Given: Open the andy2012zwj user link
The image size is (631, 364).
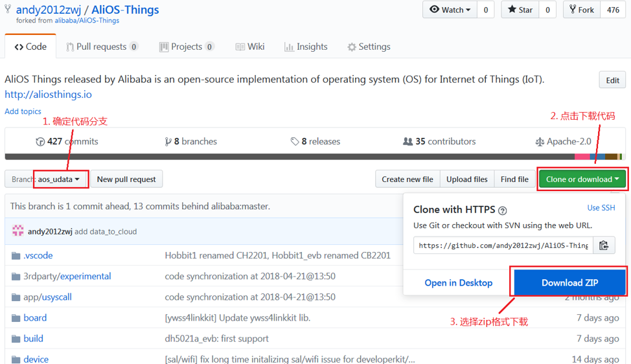Looking at the screenshot, I should pyautogui.click(x=49, y=10).
